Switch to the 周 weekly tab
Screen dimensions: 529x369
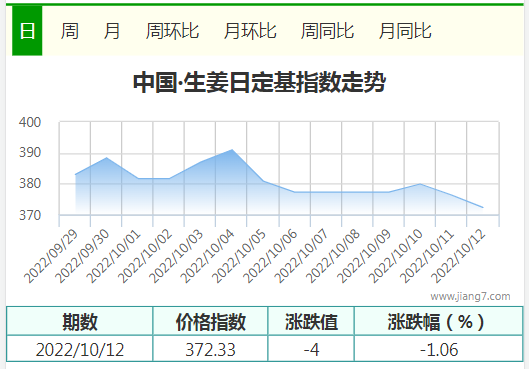pos(70,31)
